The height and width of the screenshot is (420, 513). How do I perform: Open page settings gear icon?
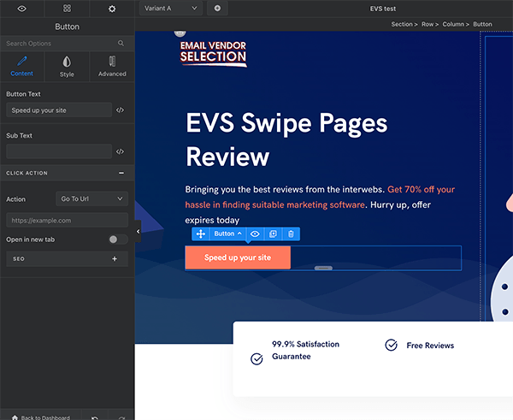pos(112,9)
